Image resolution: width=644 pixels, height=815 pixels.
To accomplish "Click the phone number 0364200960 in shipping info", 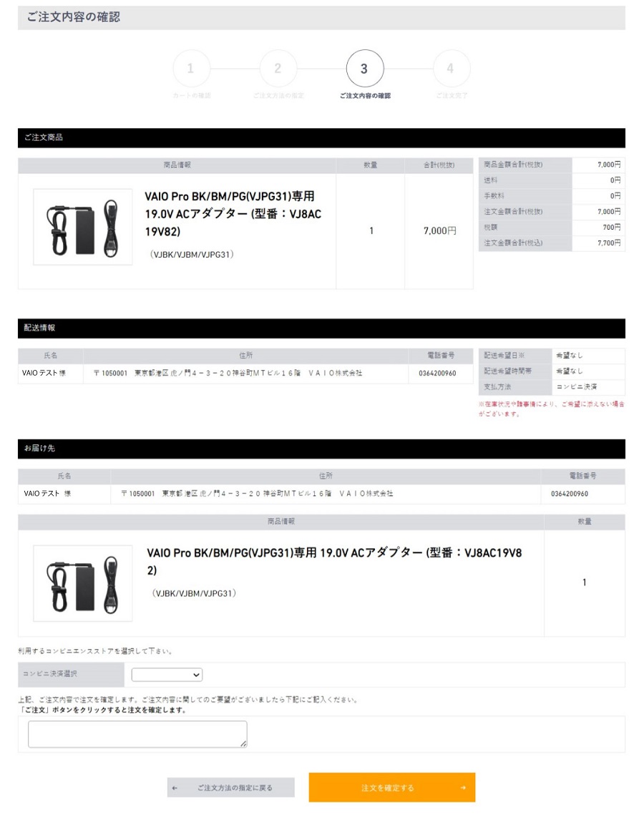I will coord(437,374).
